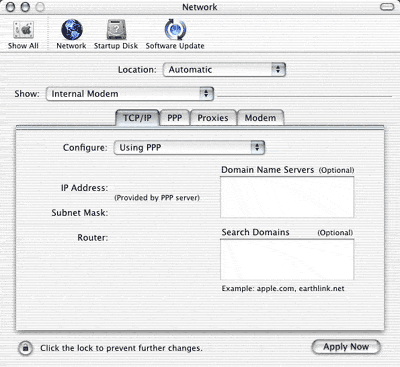Image resolution: width=400 pixels, height=367 pixels.
Task: Minimize the Network window
Action: point(25,7)
